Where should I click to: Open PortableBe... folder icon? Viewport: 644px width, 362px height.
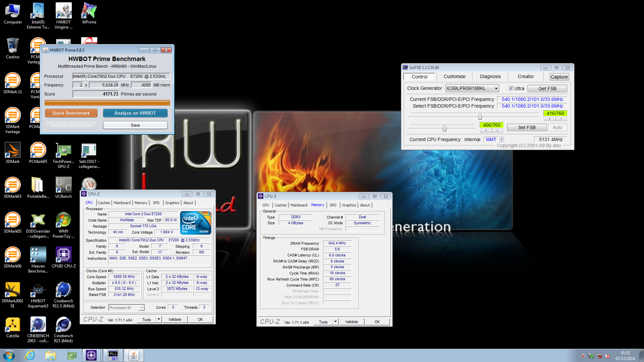pos(38,188)
